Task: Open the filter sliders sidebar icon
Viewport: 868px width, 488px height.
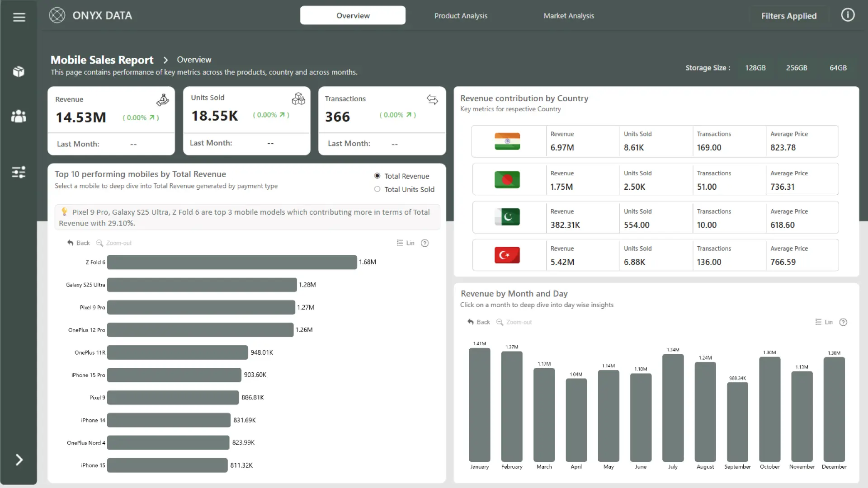Action: [19, 172]
